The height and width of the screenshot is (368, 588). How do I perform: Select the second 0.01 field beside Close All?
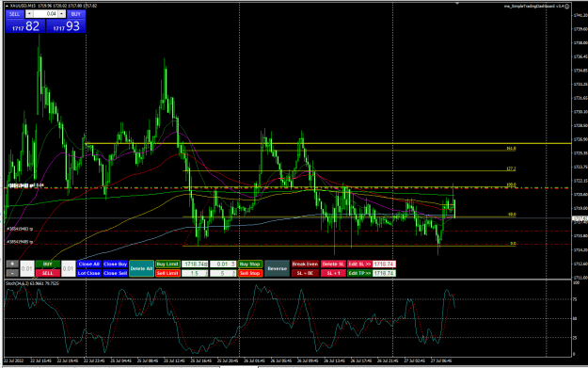coord(69,268)
